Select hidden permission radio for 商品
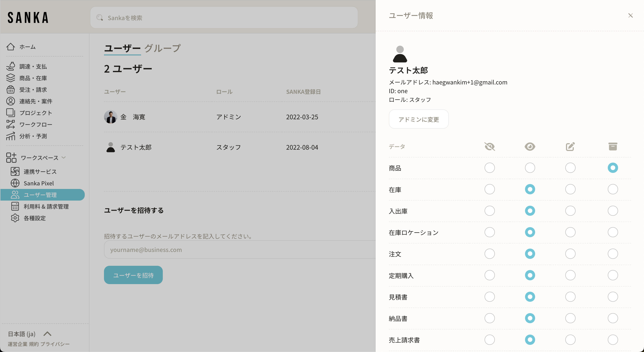 [489, 168]
